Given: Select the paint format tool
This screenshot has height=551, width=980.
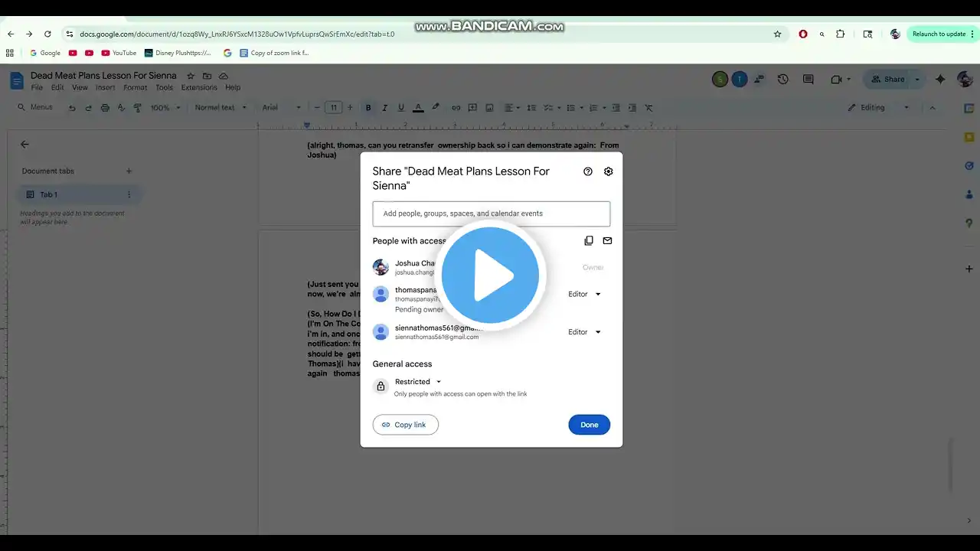Looking at the screenshot, I should point(138,108).
